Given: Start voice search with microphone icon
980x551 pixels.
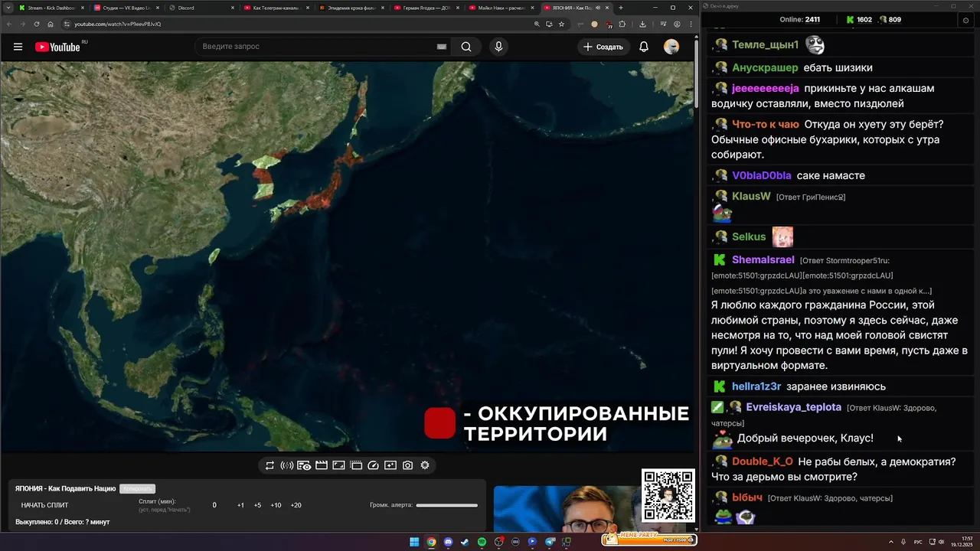Looking at the screenshot, I should tap(498, 47).
